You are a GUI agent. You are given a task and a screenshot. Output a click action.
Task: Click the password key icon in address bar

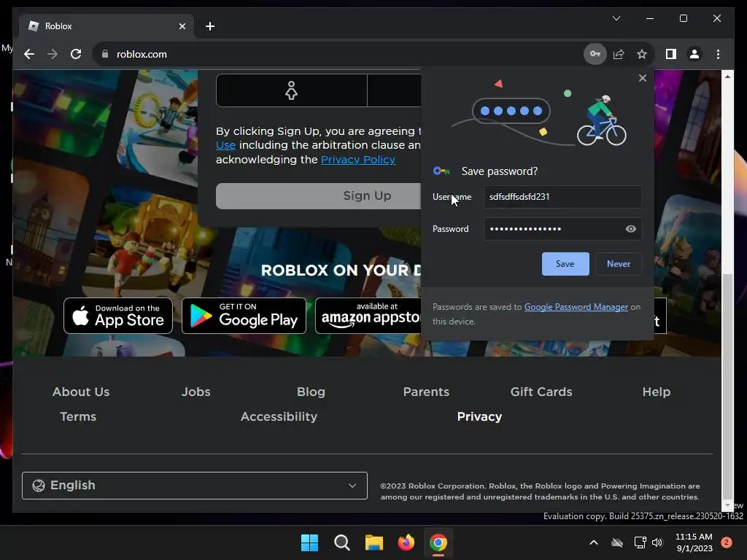595,54
